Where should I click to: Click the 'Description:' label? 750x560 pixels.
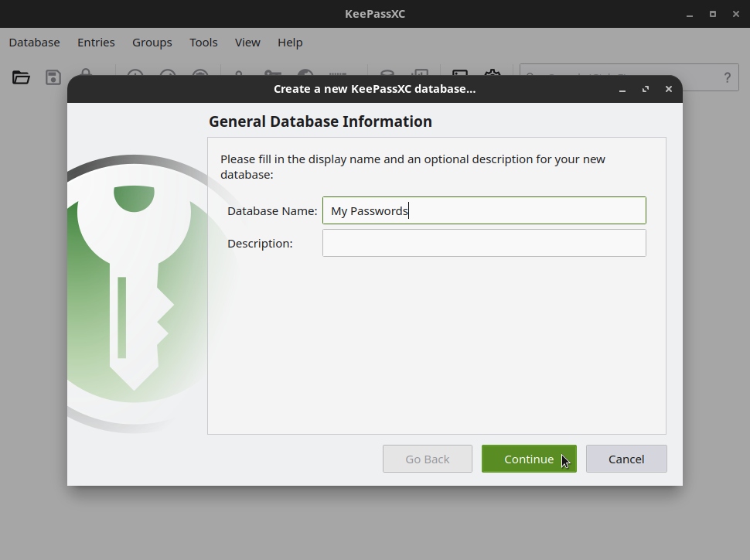point(260,243)
